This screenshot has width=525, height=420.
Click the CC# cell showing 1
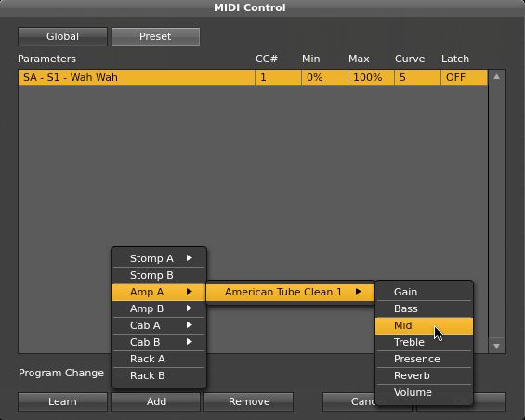pos(278,77)
